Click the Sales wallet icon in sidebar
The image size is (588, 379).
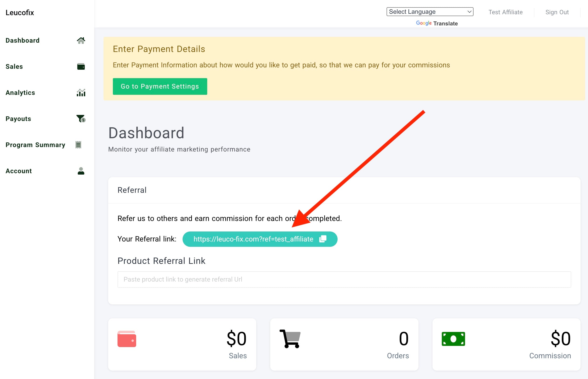pyautogui.click(x=81, y=66)
